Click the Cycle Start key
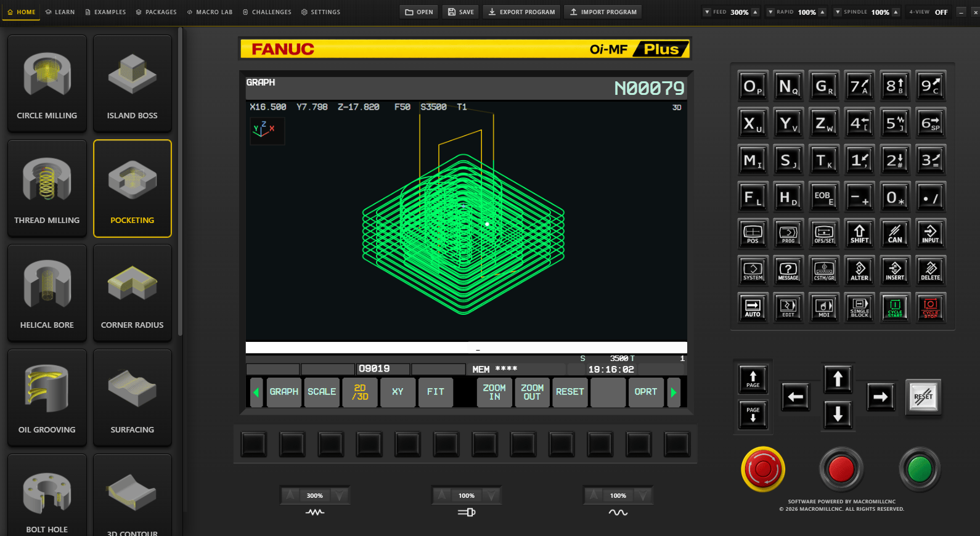 tap(895, 307)
